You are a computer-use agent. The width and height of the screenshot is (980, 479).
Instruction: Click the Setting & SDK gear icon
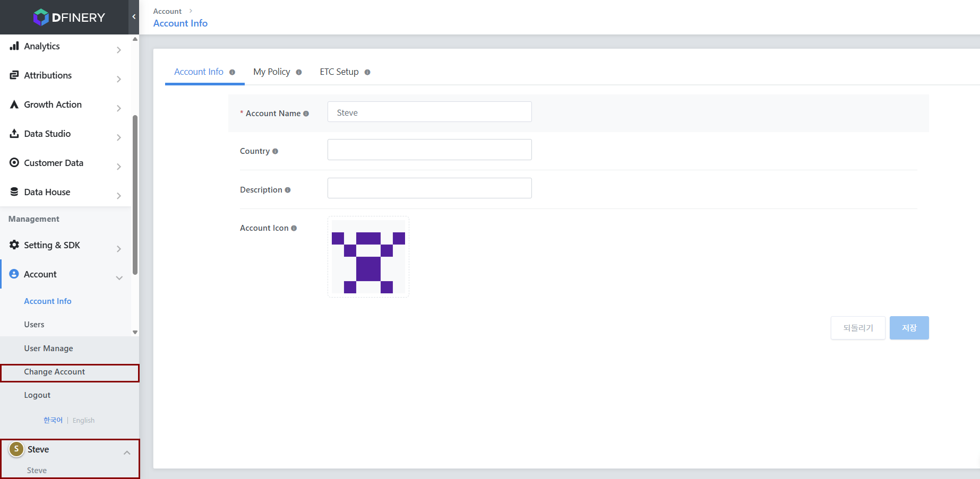14,245
